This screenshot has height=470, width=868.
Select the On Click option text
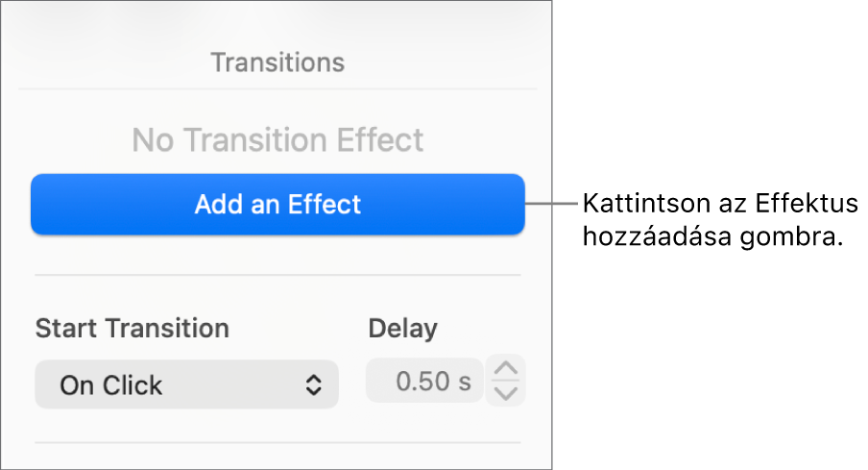111,385
